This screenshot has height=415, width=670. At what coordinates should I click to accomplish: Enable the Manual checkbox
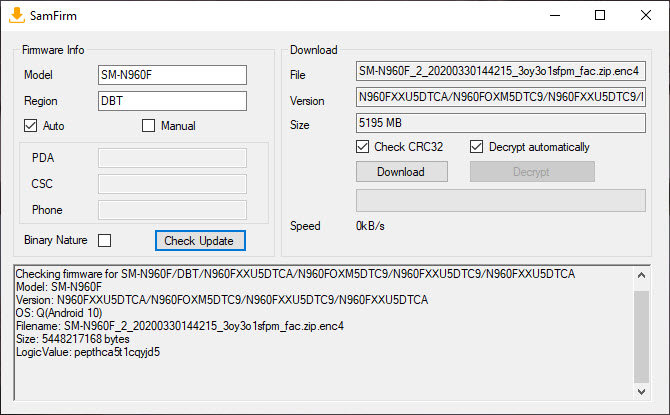click(148, 126)
